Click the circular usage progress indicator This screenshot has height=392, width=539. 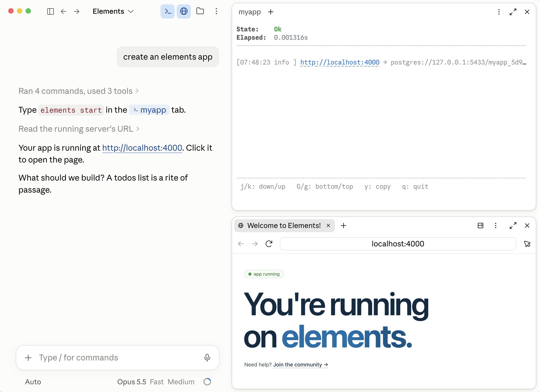(x=207, y=381)
